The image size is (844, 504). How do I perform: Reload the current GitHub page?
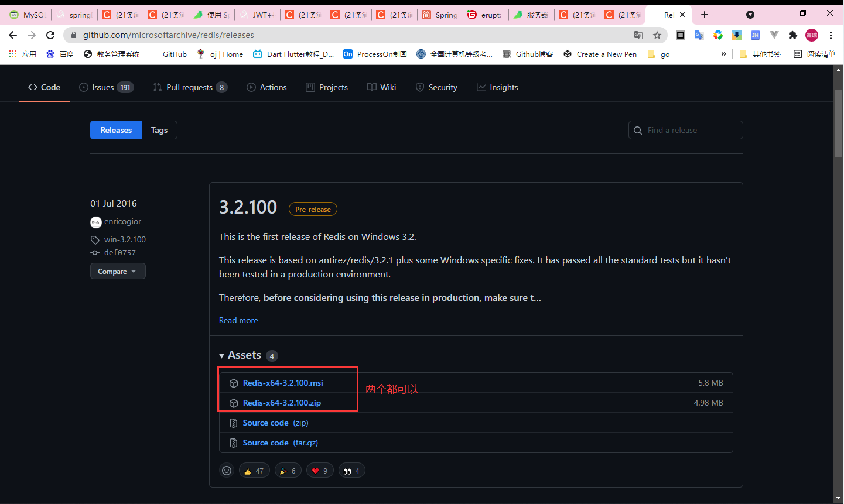[50, 35]
